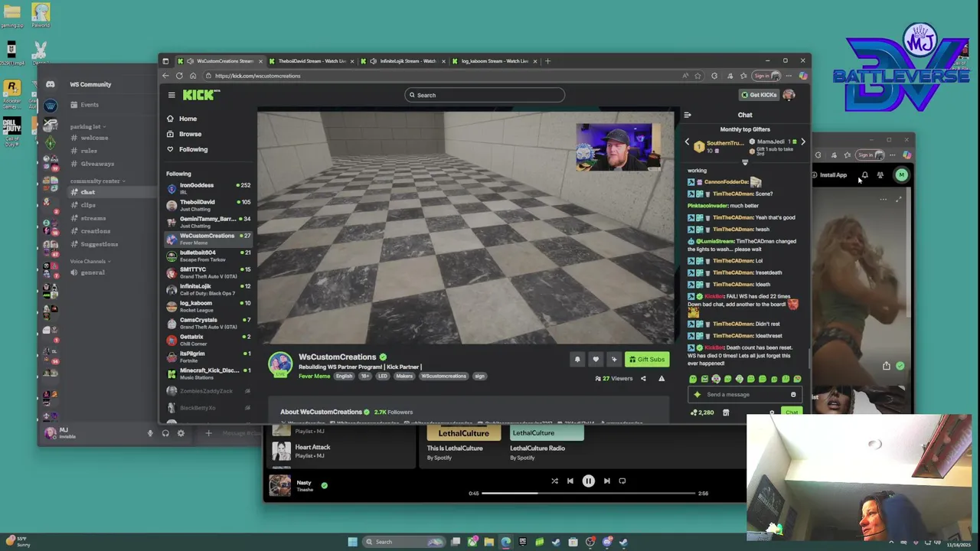Screen dimensions: 980x551
Task: Click the browser refresh button
Action: pyautogui.click(x=179, y=76)
